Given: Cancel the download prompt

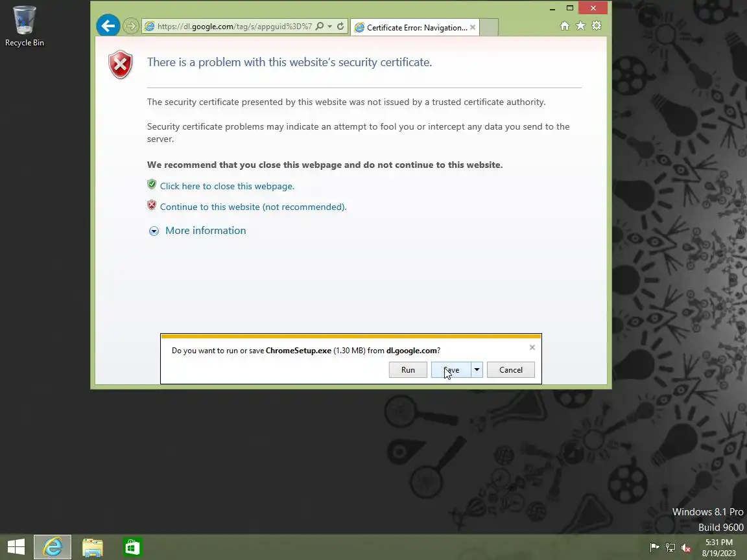Looking at the screenshot, I should tap(511, 370).
